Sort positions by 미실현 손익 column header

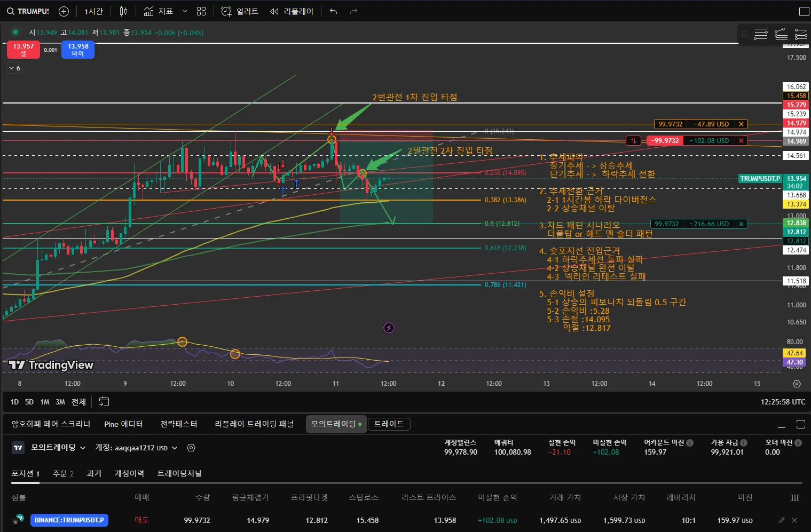pyautogui.click(x=497, y=498)
